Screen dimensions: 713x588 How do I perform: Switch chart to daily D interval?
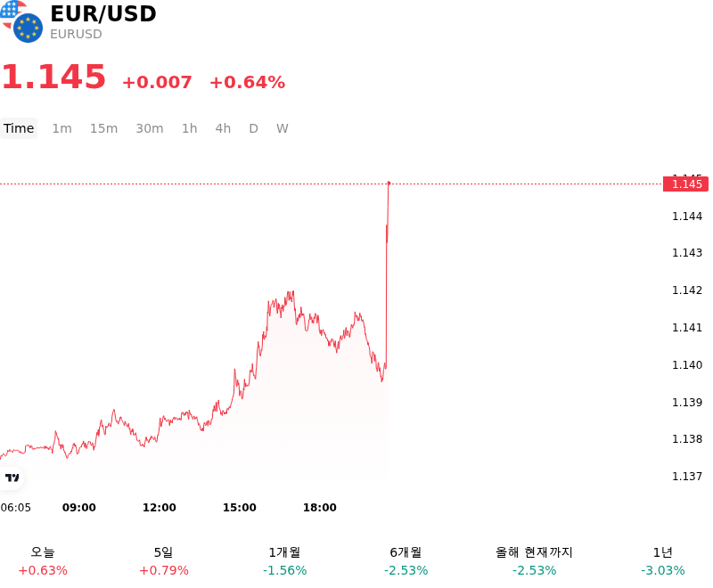(254, 128)
